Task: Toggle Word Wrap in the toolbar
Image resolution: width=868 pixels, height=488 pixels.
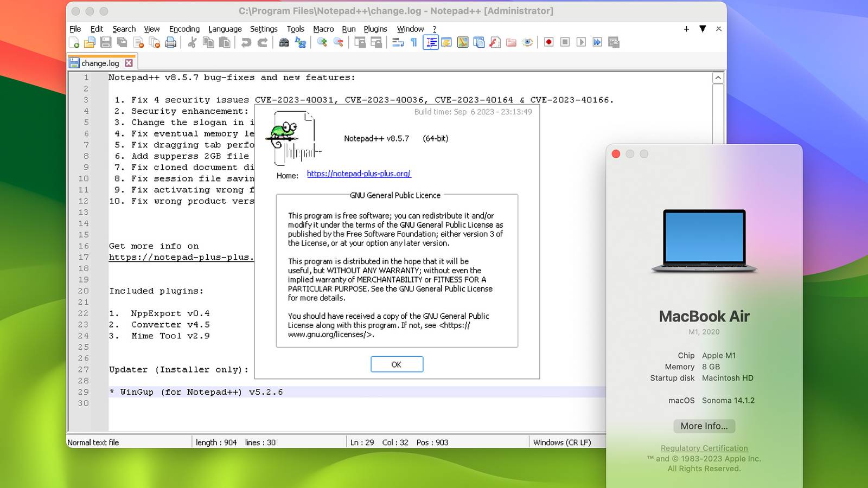Action: click(398, 42)
